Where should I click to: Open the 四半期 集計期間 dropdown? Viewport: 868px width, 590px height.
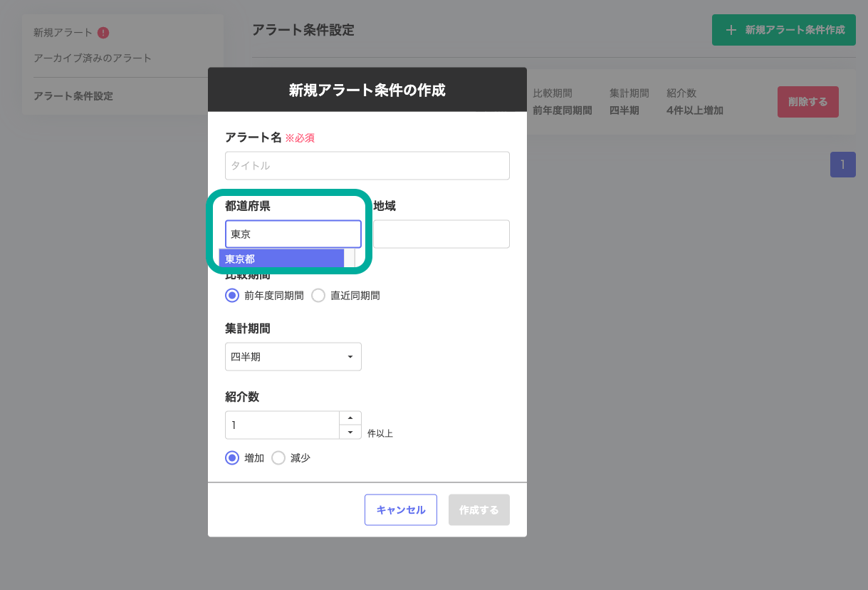[293, 356]
